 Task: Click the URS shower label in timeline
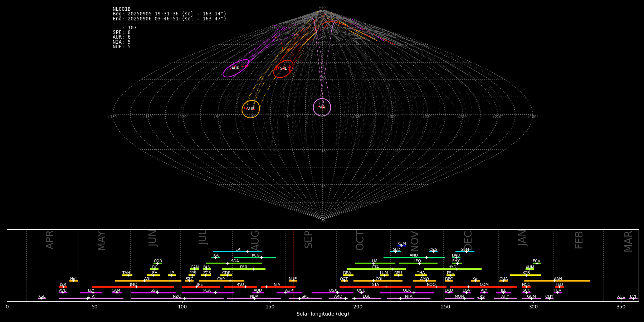480,297
